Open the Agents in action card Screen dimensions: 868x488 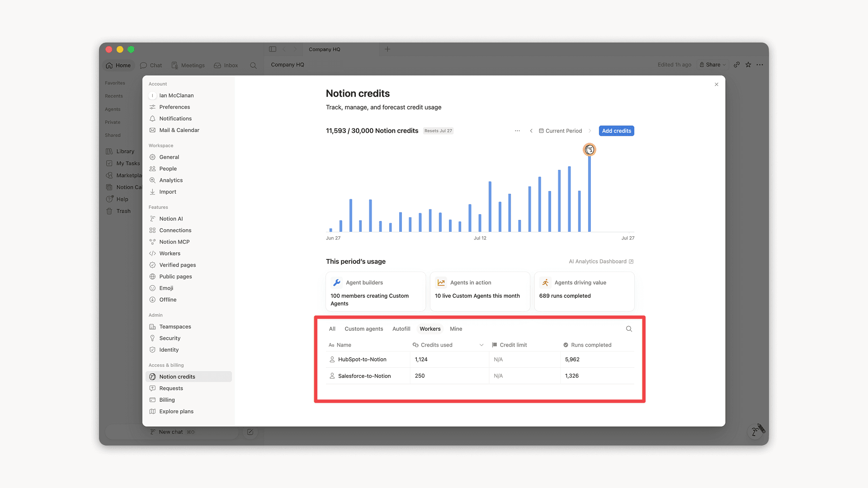(480, 291)
